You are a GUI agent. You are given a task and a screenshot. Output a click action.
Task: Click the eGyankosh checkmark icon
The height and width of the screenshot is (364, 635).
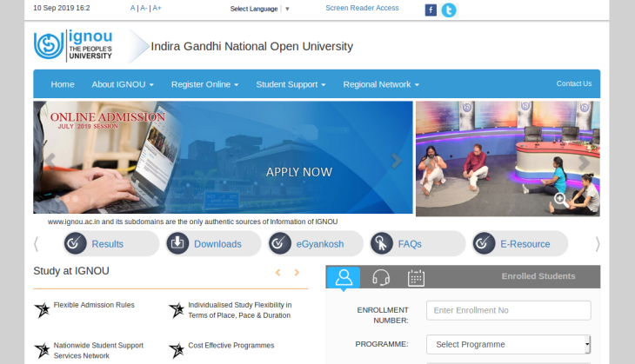pyautogui.click(x=280, y=243)
